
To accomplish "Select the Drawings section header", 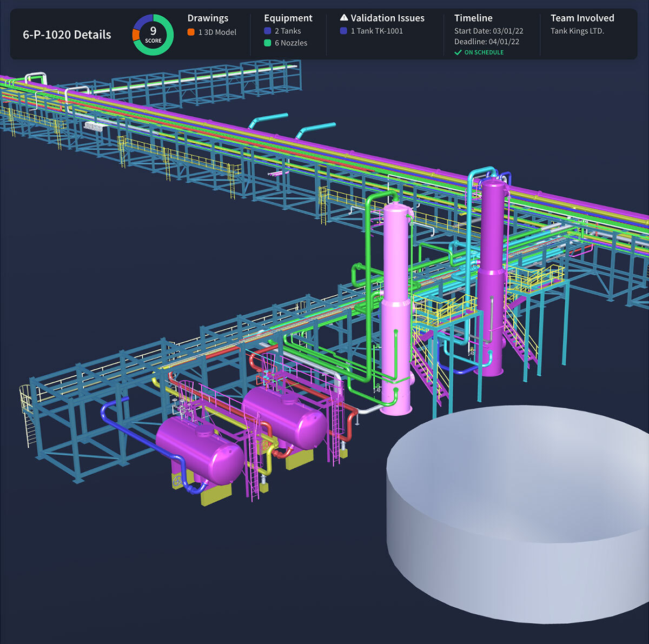I will (208, 17).
